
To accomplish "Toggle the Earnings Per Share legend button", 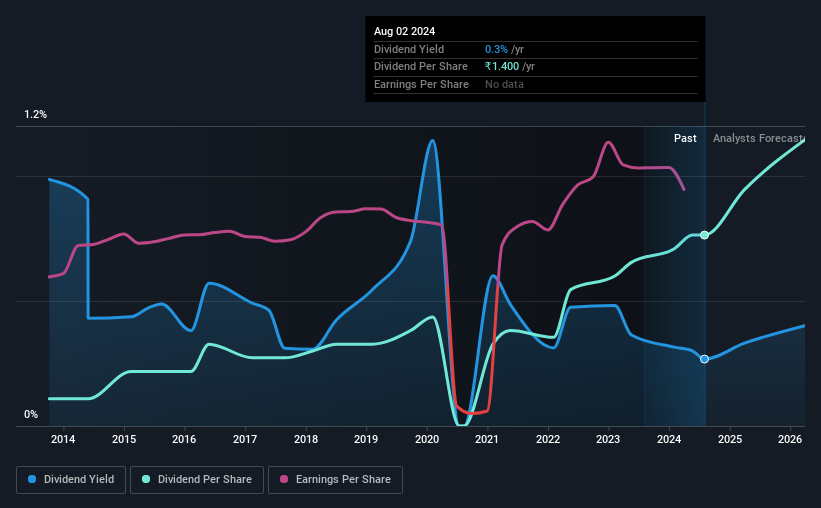I will click(x=335, y=480).
